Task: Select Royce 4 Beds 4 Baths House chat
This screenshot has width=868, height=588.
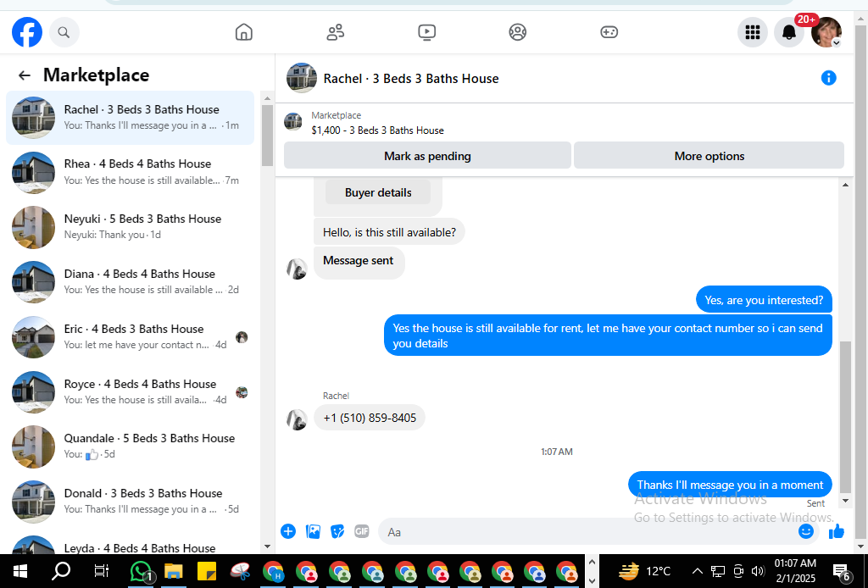Action: pyautogui.click(x=130, y=391)
